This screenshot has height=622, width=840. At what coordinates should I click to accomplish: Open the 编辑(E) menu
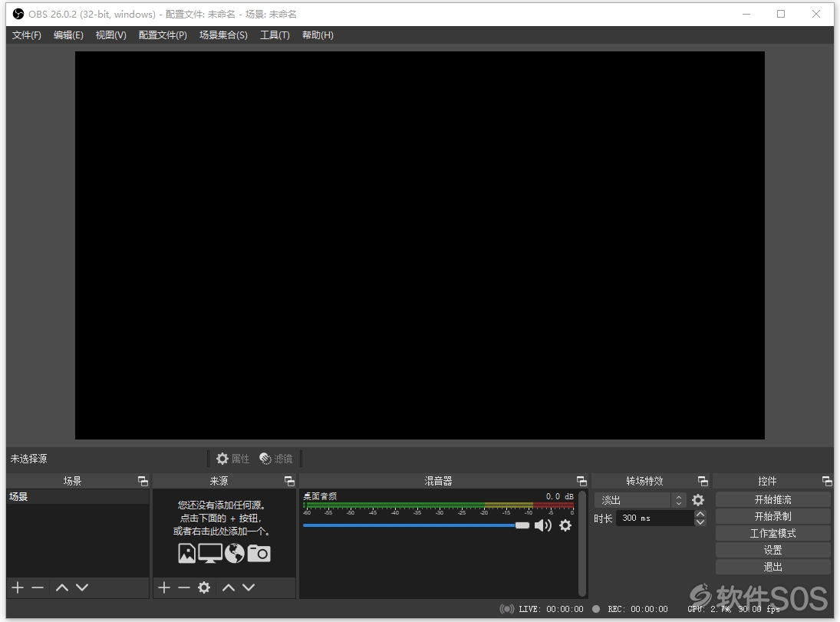pyautogui.click(x=68, y=35)
